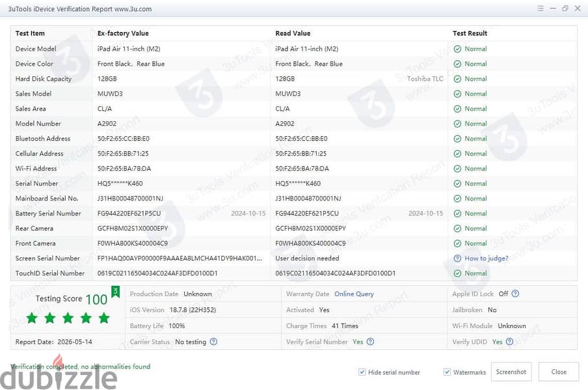This screenshot has height=390, width=588.
Task: Select the read value battery serial FG944220EF621P5CU
Action: point(307,213)
